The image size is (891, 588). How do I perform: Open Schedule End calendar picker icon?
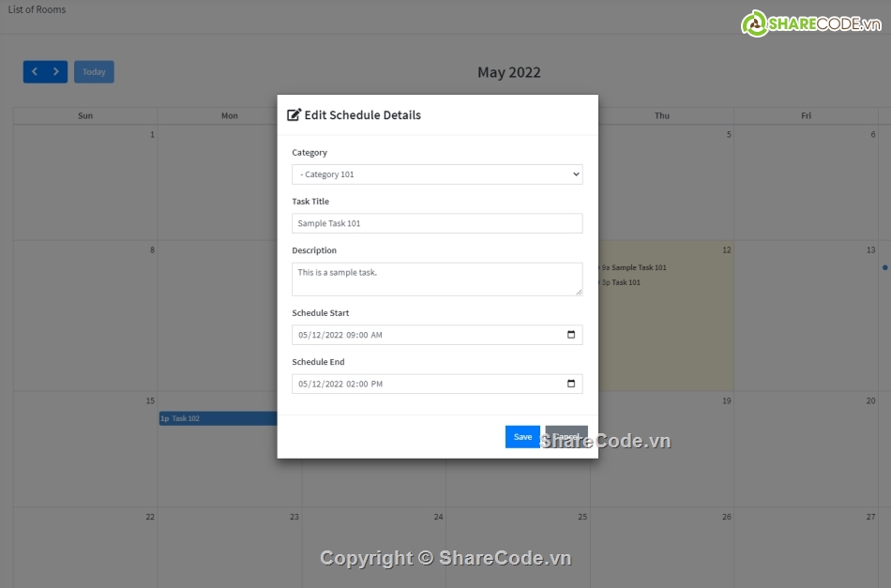571,384
